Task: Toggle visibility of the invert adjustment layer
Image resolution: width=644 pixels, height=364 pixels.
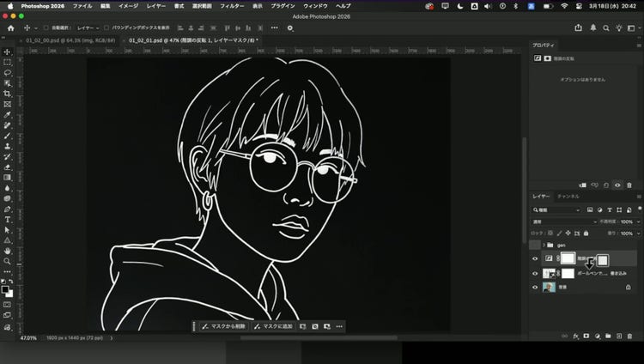Action: (x=535, y=259)
